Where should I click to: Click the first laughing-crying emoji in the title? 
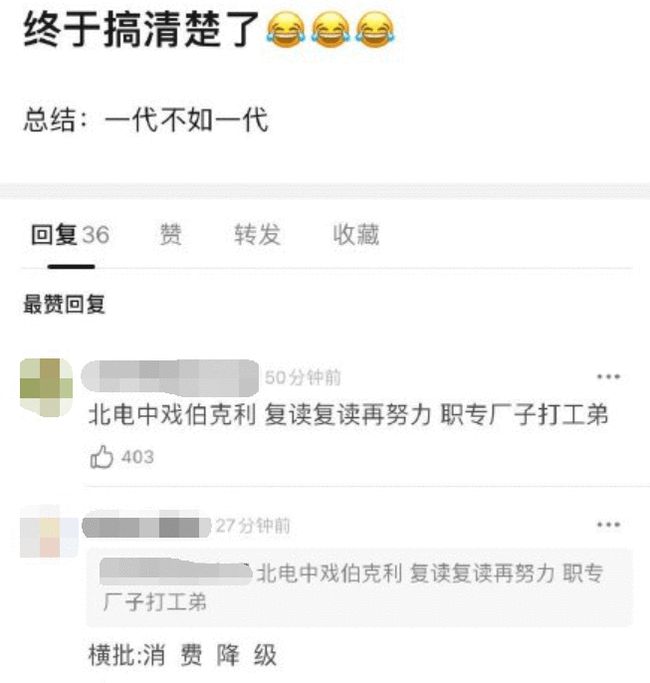coord(286,29)
